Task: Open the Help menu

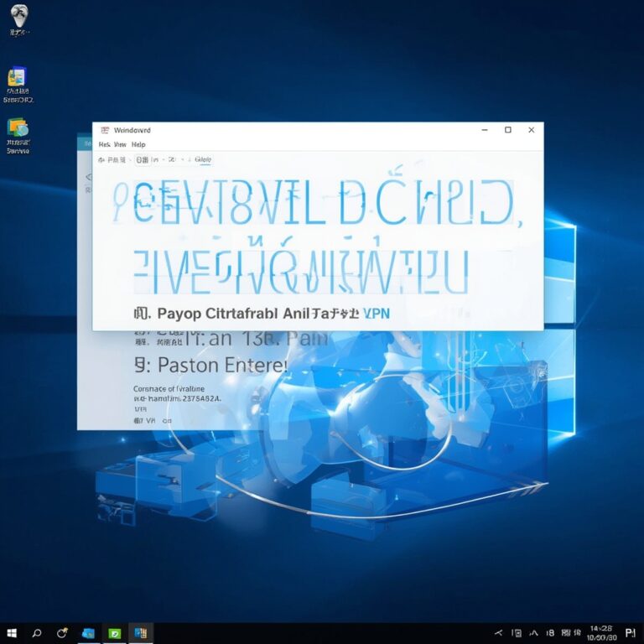Action: 138,144
